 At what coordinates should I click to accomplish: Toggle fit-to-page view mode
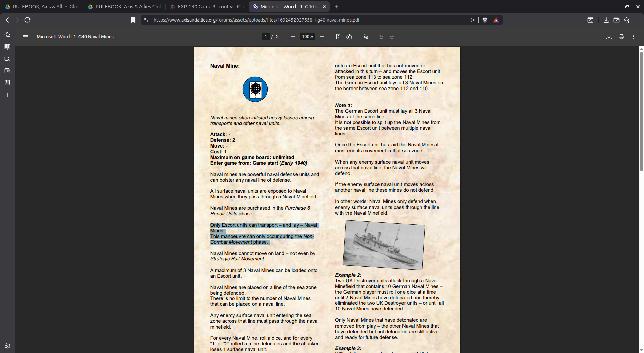point(338,37)
